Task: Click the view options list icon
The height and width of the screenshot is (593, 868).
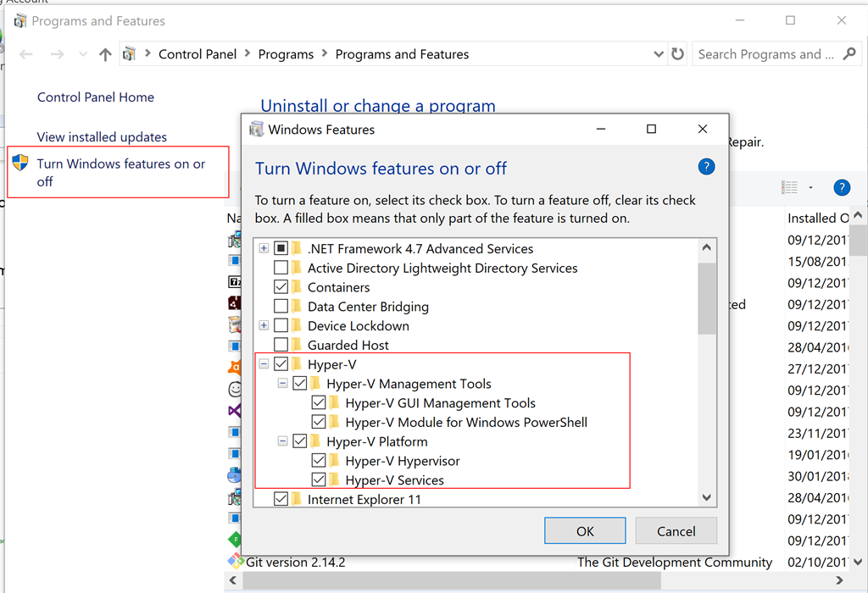Action: click(789, 187)
